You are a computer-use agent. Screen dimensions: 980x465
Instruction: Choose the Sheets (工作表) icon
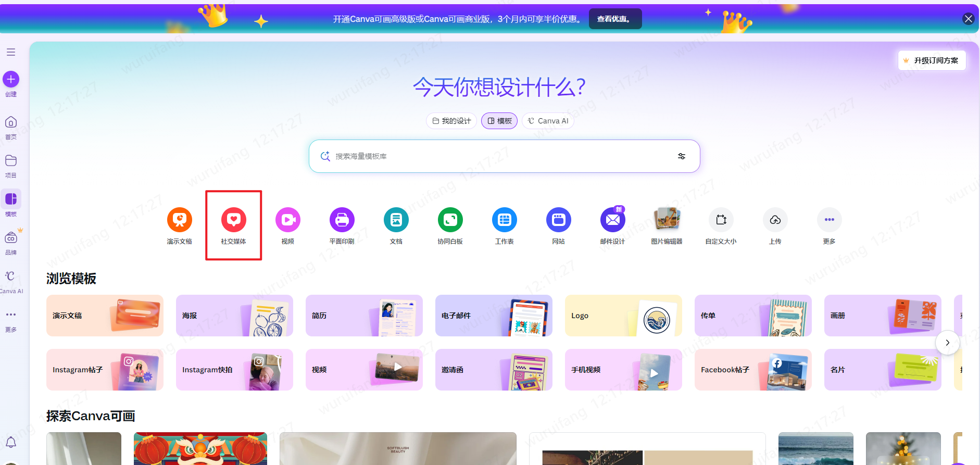coord(505,220)
